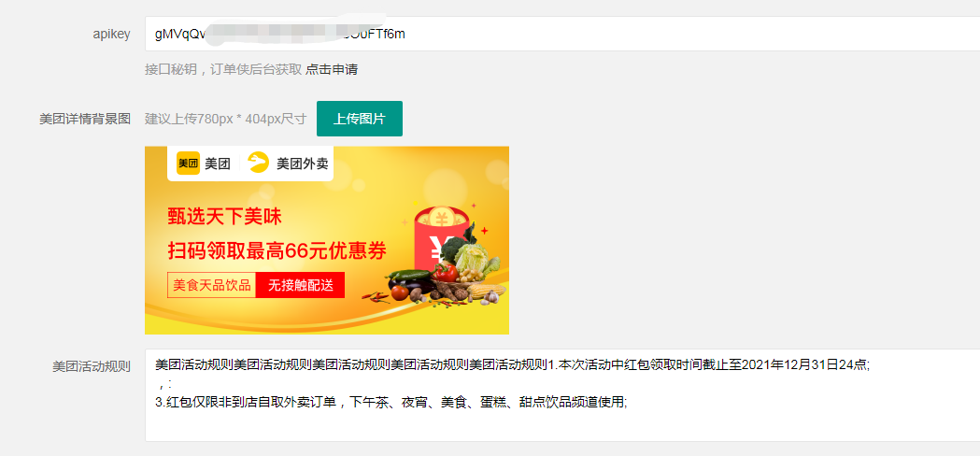
Task: Click the apikey field label
Action: 111,35
